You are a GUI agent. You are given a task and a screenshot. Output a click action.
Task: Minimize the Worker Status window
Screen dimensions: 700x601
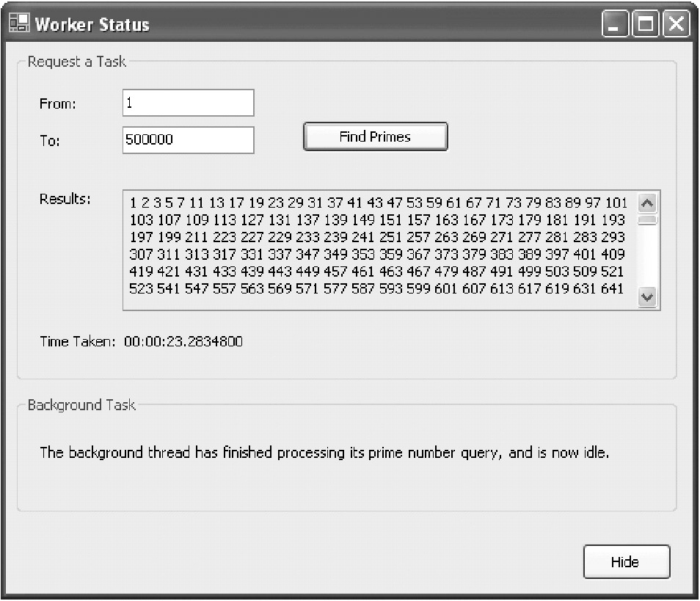coord(615,24)
